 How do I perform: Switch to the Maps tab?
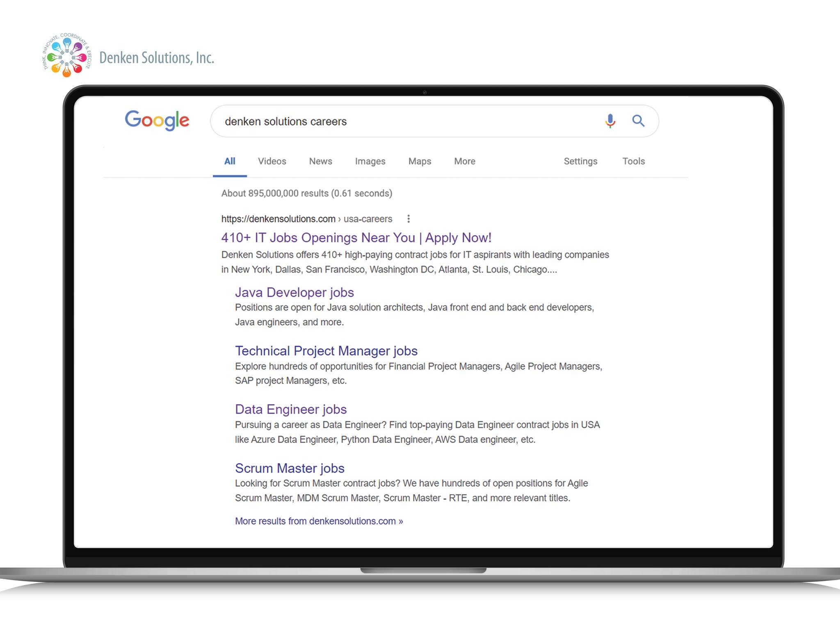pyautogui.click(x=420, y=161)
